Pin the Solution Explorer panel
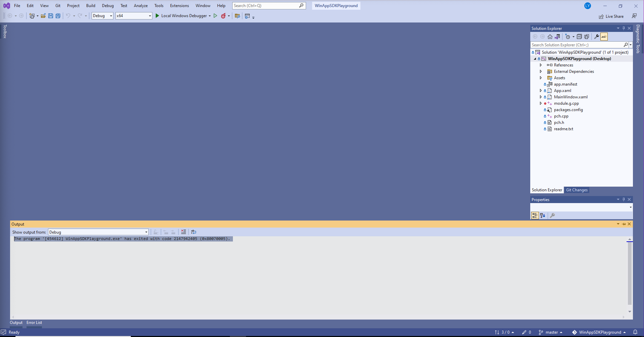644x337 pixels. (624, 28)
